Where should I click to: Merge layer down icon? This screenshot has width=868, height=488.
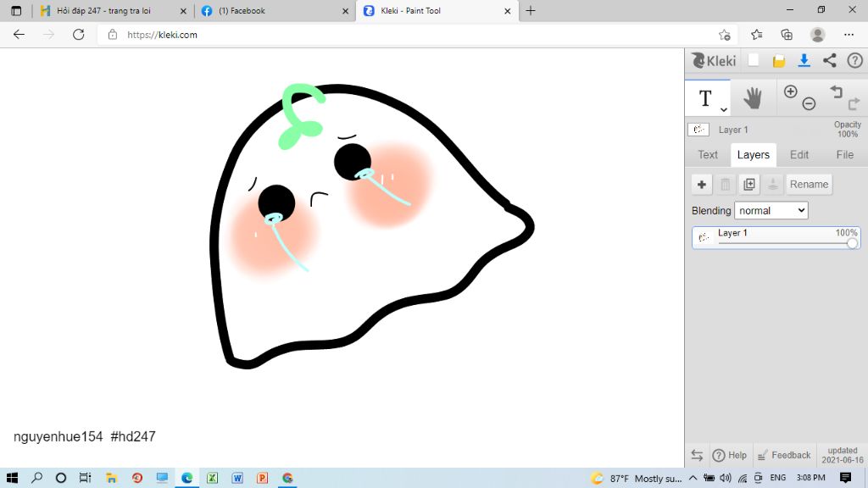click(x=773, y=184)
